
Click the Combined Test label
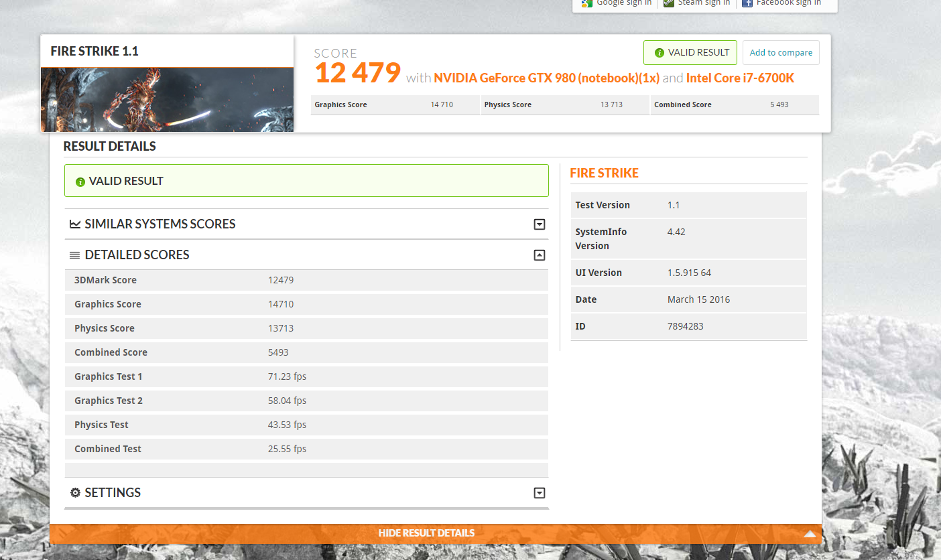[108, 449]
